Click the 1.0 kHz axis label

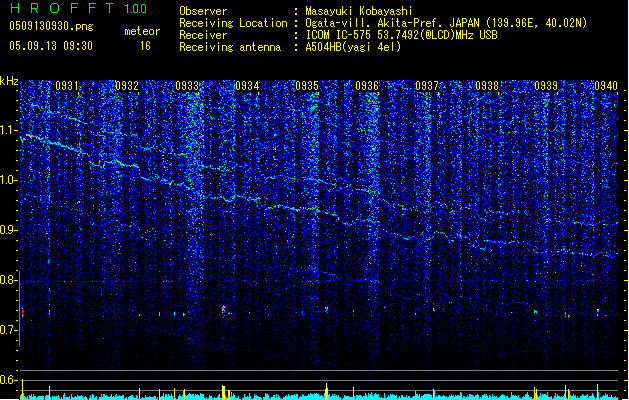click(x=8, y=180)
